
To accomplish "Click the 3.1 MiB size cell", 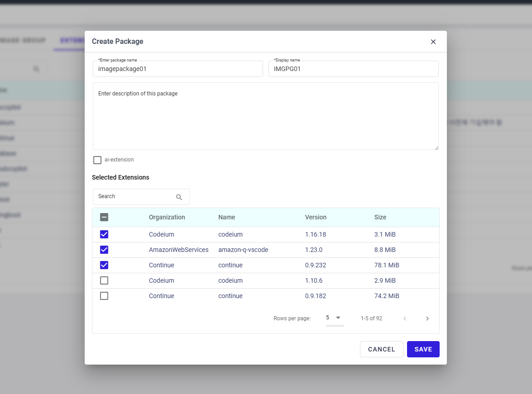I will [x=385, y=234].
